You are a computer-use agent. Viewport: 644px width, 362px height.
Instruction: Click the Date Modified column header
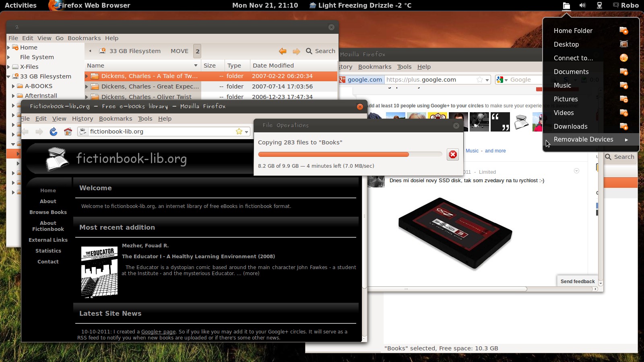(x=293, y=66)
